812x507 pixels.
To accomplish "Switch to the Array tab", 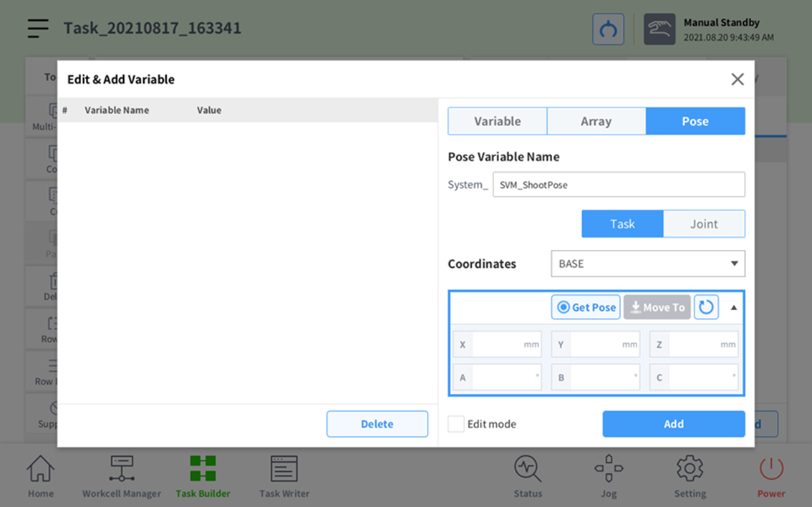I will (x=596, y=121).
